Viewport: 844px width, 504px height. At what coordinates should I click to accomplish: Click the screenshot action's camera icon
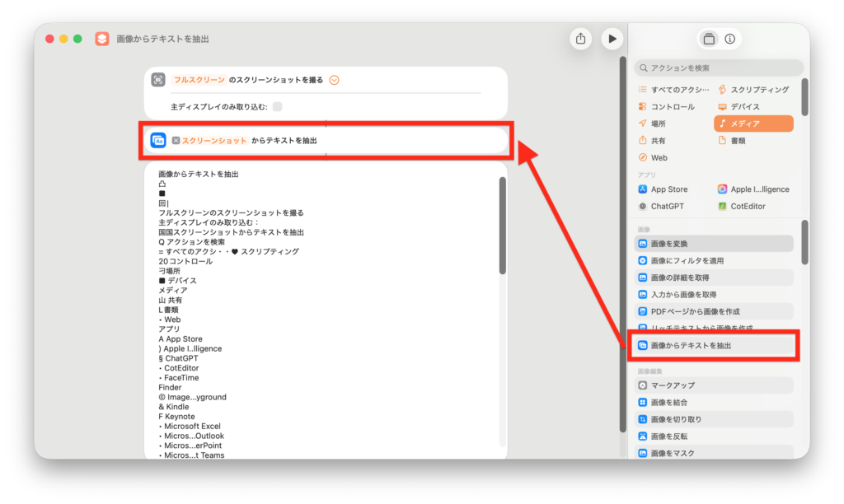coord(158,80)
